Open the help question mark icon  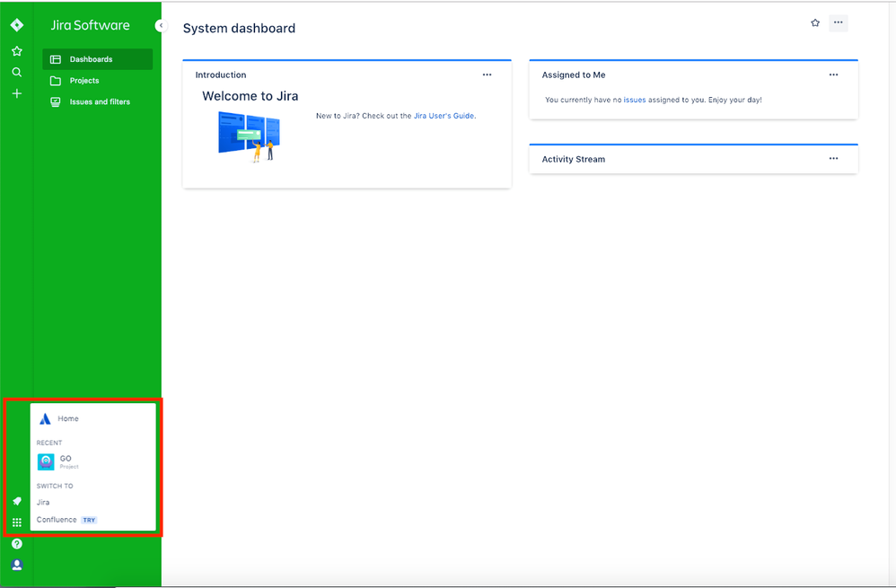[x=16, y=543]
